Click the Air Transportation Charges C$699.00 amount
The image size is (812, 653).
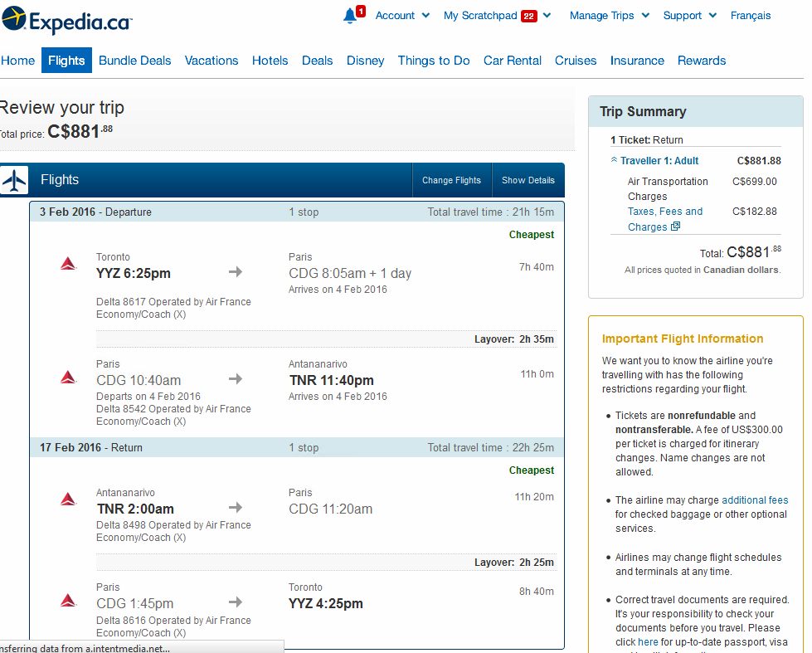(755, 182)
